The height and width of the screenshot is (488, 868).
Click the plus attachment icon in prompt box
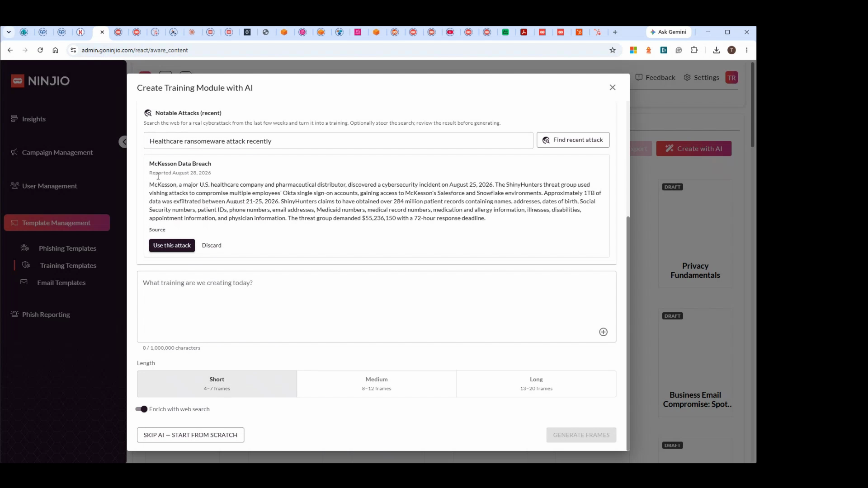click(x=603, y=332)
